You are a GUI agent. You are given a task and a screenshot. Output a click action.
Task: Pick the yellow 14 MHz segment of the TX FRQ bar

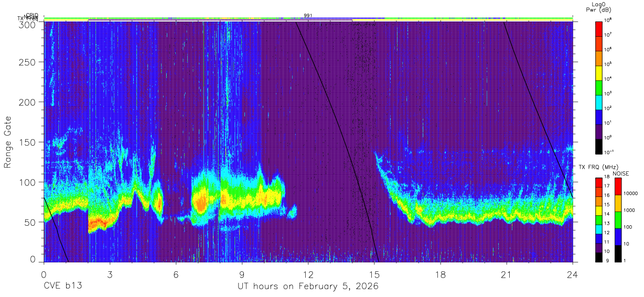pyautogui.click(x=599, y=211)
